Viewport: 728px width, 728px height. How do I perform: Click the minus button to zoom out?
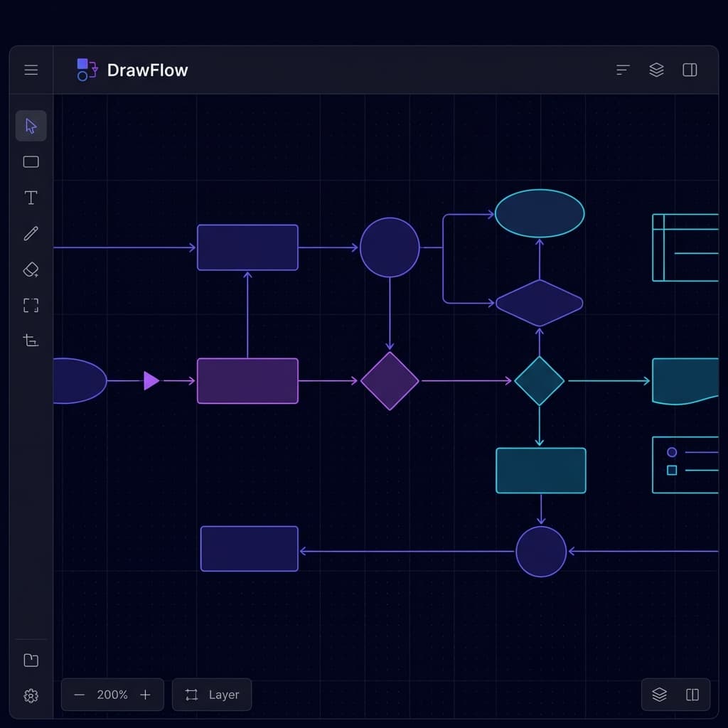click(x=80, y=695)
